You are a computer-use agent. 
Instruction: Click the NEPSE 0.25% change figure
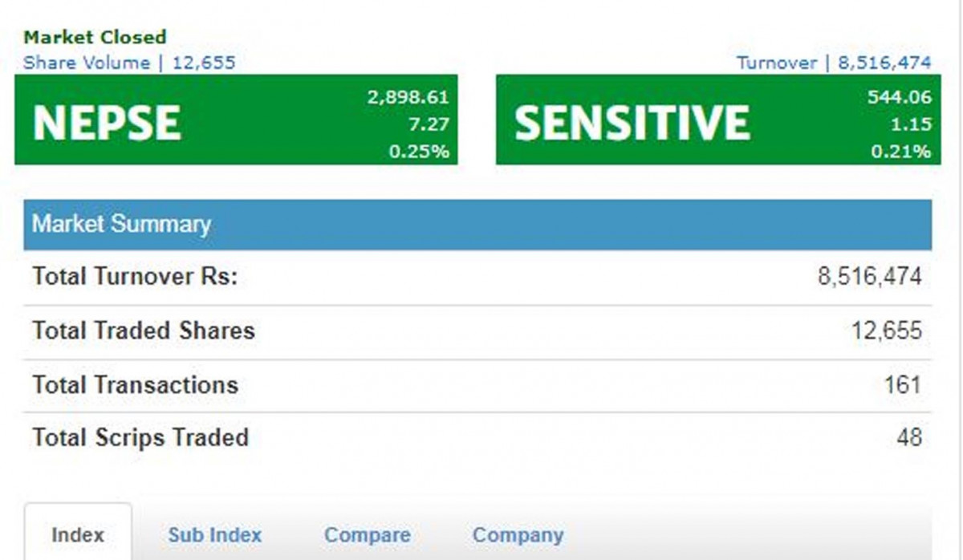419,151
